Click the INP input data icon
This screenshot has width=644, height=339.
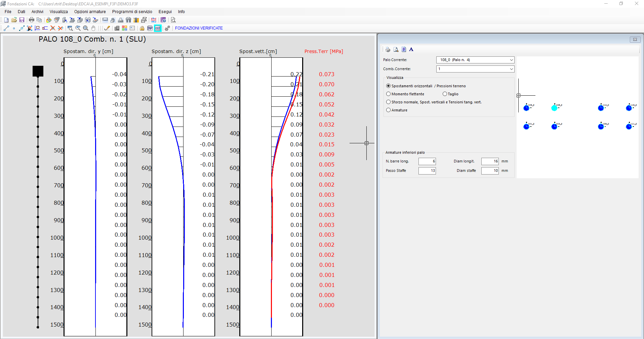tap(150, 28)
